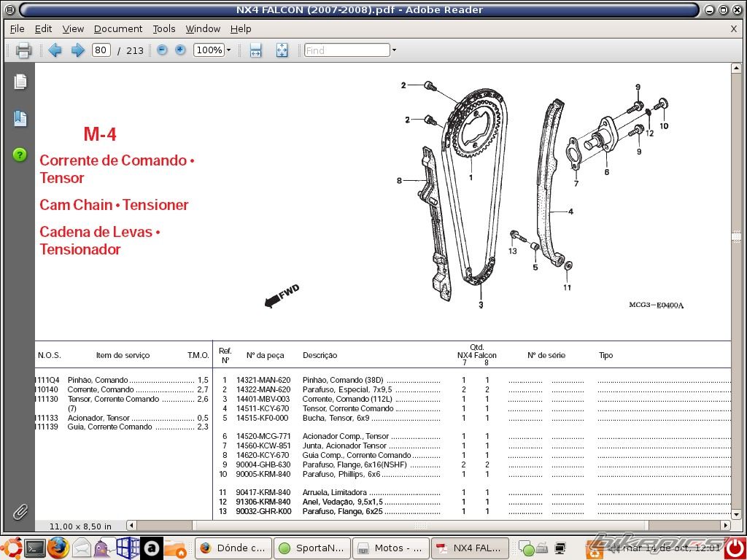Switch to the 'SportaN...' taskbar window
Viewport: 747px width, 560px height.
312,548
